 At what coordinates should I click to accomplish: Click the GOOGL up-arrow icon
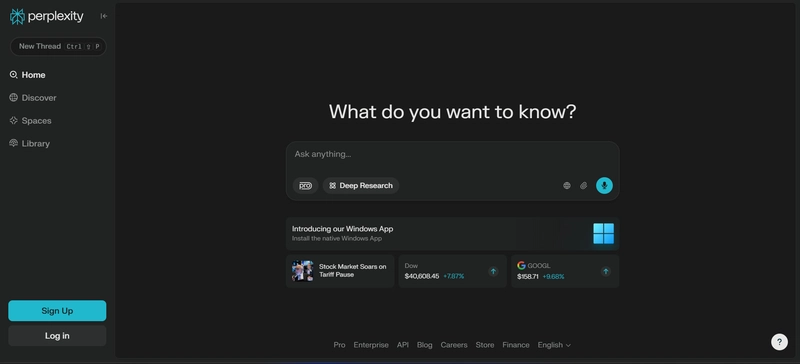[606, 271]
